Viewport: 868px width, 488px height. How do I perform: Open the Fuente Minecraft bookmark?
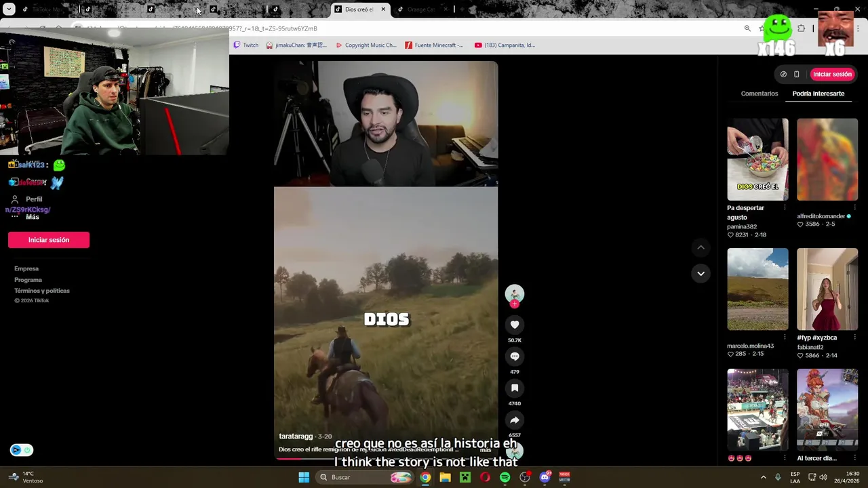coord(434,45)
